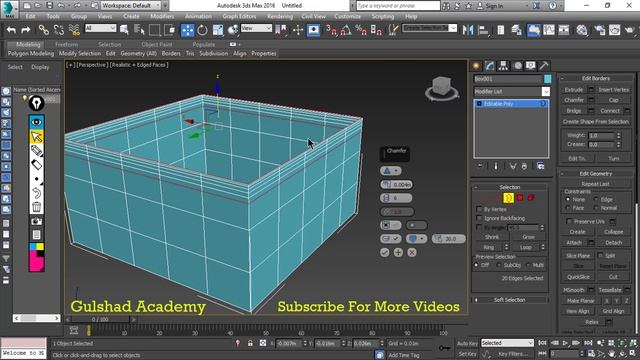This screenshot has height=360, width=640.
Task: Click the Collapse button in Edit Geometry
Action: point(613,232)
